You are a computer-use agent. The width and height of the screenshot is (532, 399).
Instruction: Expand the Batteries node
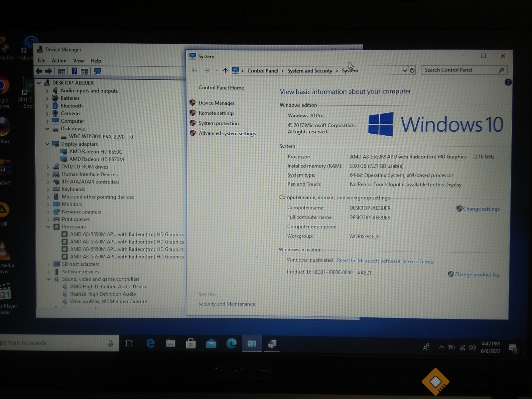coord(47,98)
